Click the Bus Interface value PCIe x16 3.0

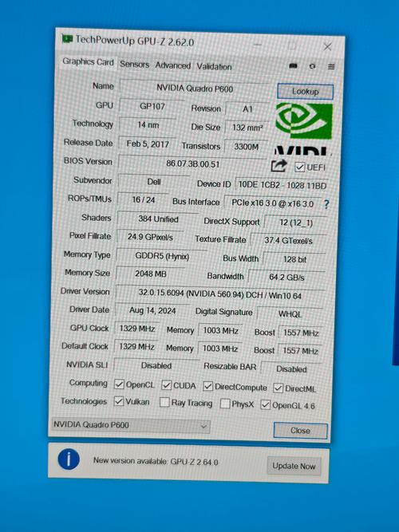point(272,203)
